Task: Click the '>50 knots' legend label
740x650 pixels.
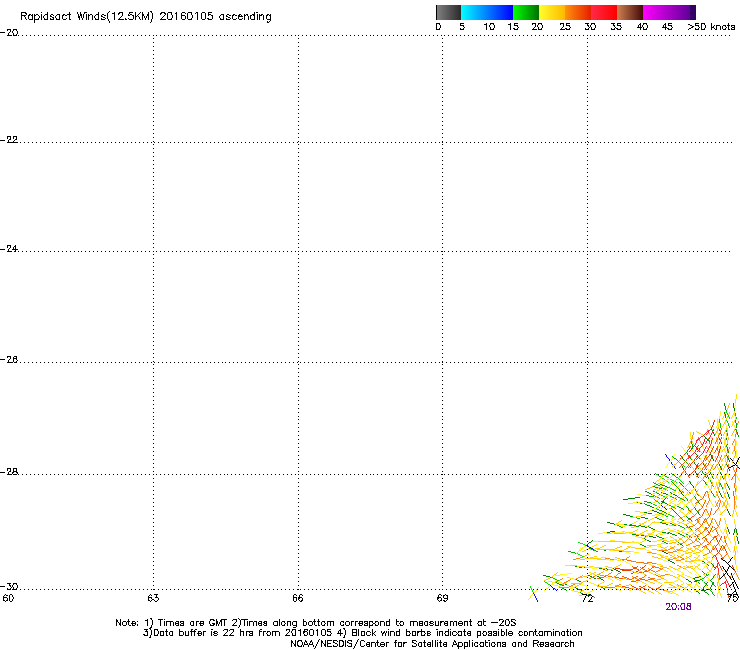Action: (711, 27)
